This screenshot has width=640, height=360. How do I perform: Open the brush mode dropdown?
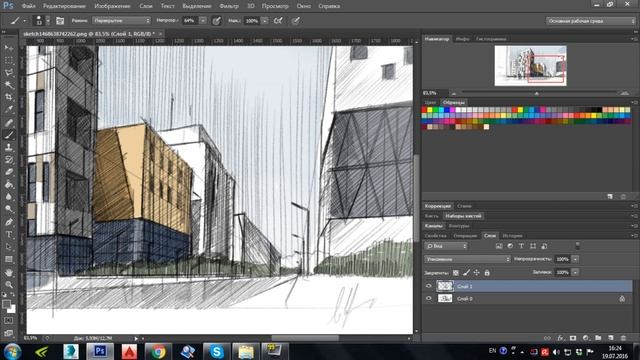[x=121, y=20]
